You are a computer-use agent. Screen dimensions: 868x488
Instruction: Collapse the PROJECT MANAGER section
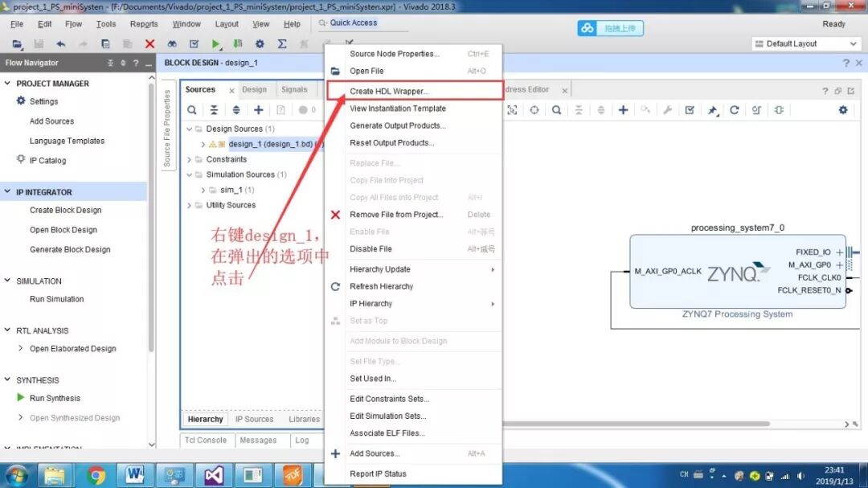[x=7, y=83]
